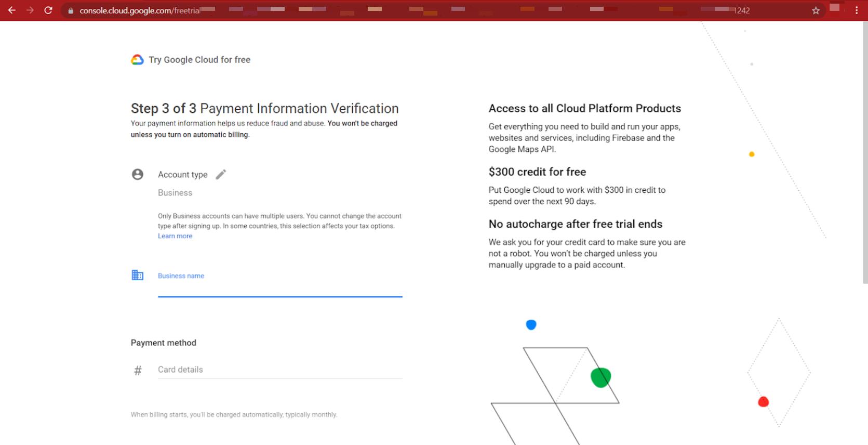Screen dimensions: 868x445
Task: Edit Account type with the pencil icon
Action: coord(221,174)
